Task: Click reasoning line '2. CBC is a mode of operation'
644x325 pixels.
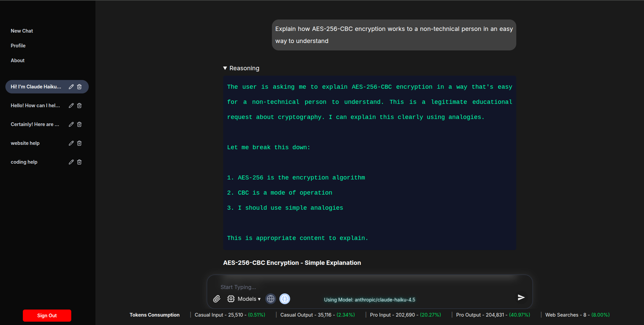Action: [x=280, y=193]
